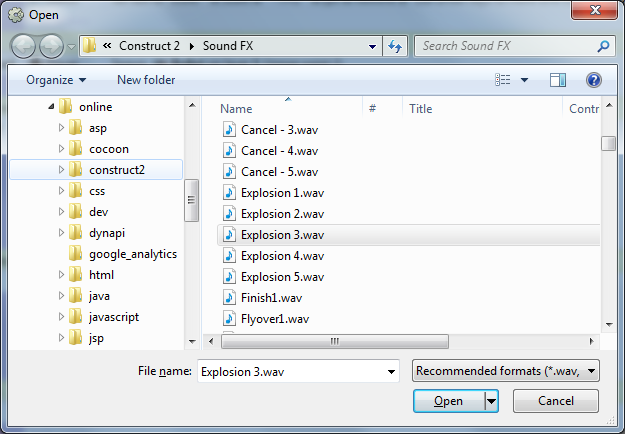Click the Help question mark icon

click(593, 79)
